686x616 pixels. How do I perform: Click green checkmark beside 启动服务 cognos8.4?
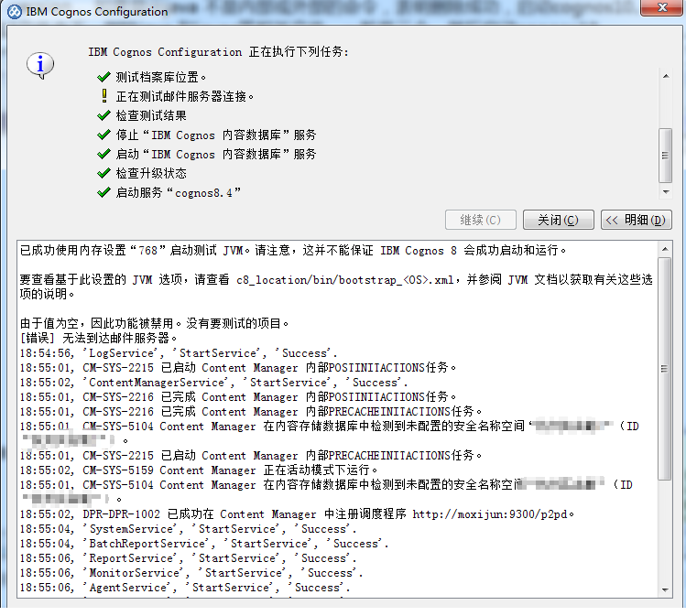click(x=103, y=193)
